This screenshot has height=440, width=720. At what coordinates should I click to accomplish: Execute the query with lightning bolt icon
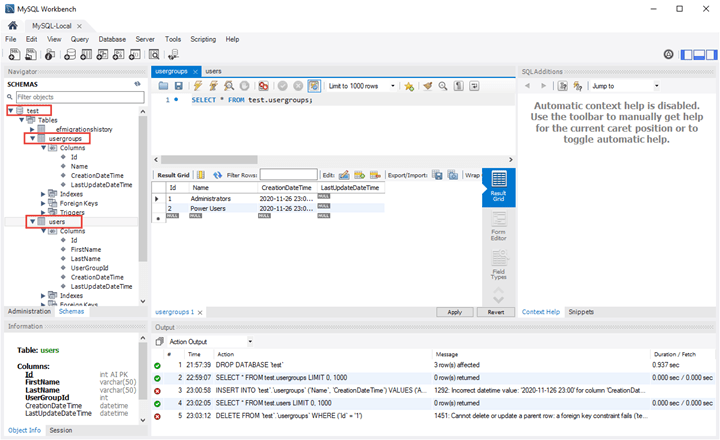point(198,86)
